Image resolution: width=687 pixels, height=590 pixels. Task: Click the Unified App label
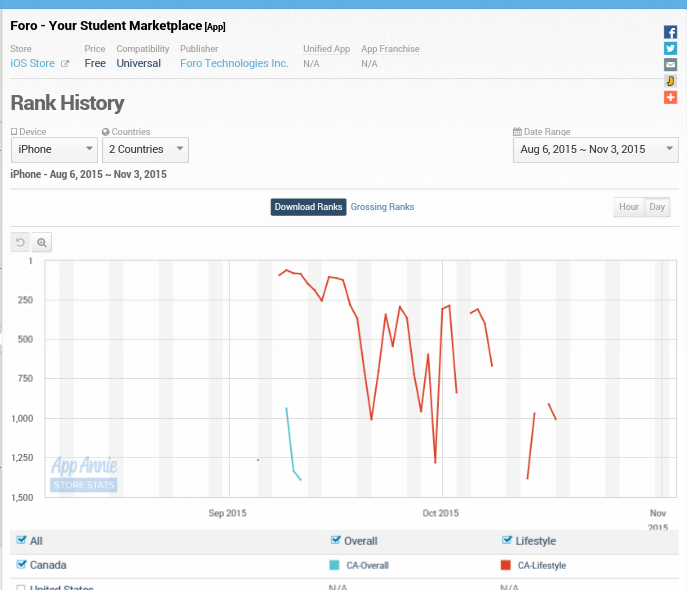pyautogui.click(x=326, y=49)
